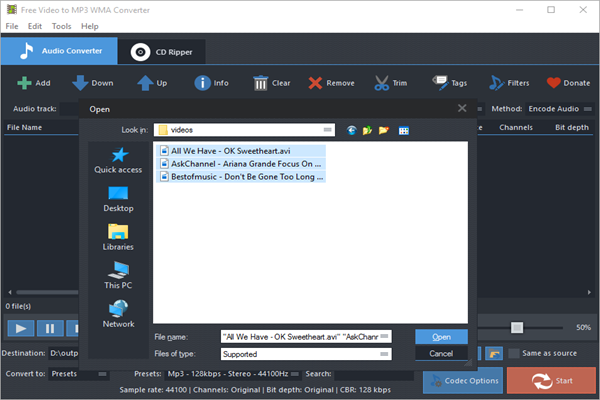Click the volume slider handle
Image resolution: width=600 pixels, height=400 pixels.
point(516,327)
